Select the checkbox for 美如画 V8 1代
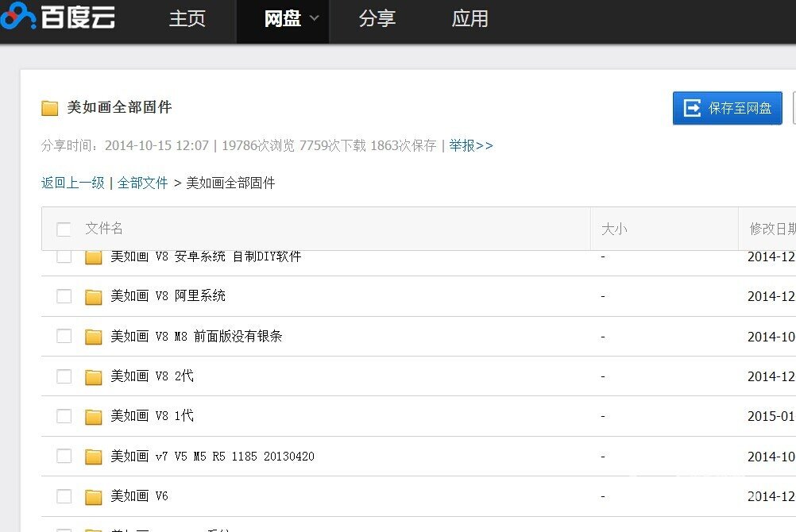This screenshot has height=532, width=796. [64, 416]
